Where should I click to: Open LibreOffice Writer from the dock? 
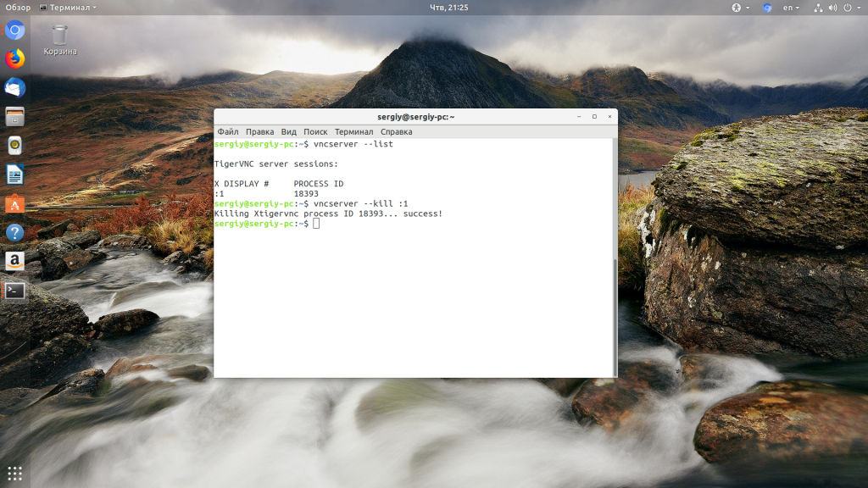pos(14,175)
